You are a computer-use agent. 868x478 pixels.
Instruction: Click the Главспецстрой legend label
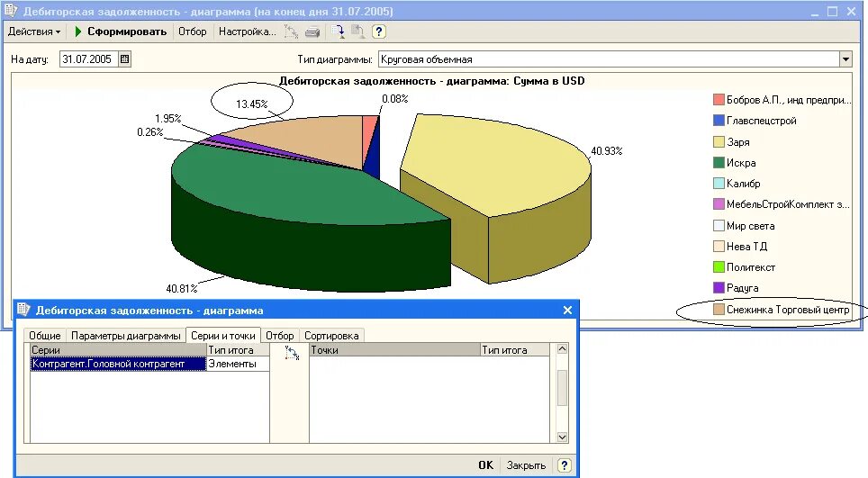tap(762, 121)
